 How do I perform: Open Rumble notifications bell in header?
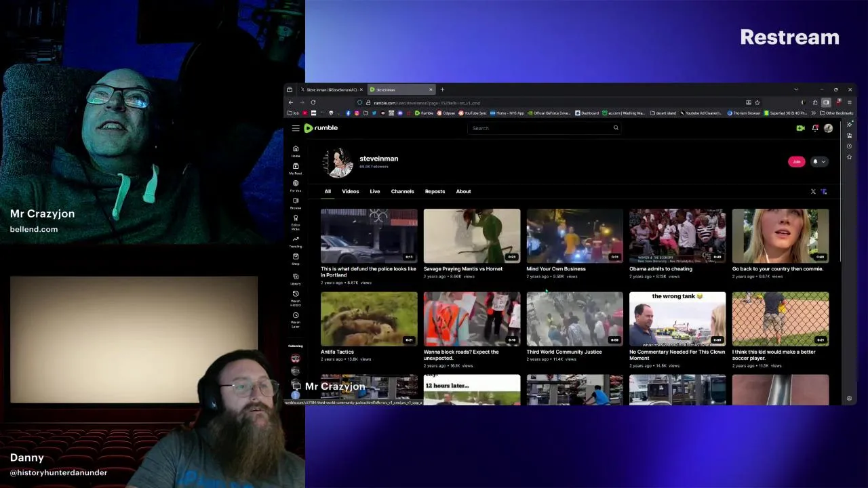[x=815, y=128]
